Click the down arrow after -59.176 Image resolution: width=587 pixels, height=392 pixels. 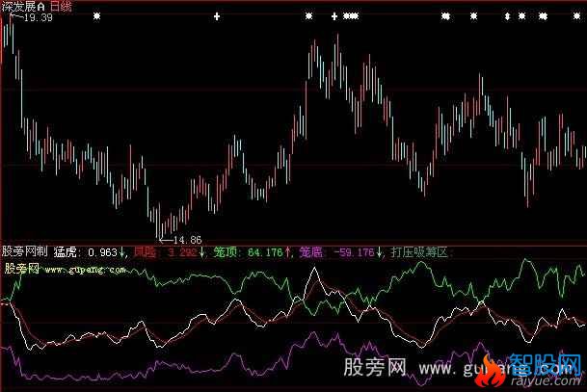379,252
